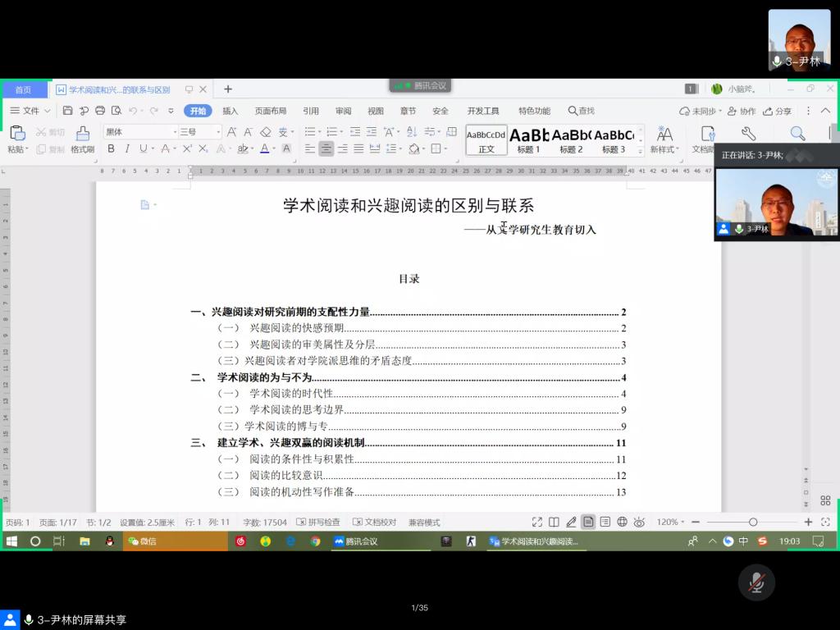Apply the 标题 1 heading style

tap(529, 141)
